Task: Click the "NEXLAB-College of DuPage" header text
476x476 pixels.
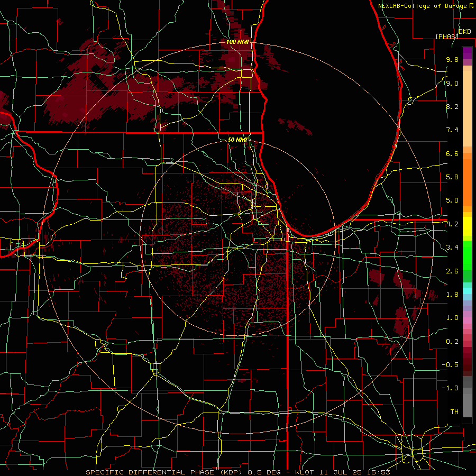Action: click(x=422, y=6)
